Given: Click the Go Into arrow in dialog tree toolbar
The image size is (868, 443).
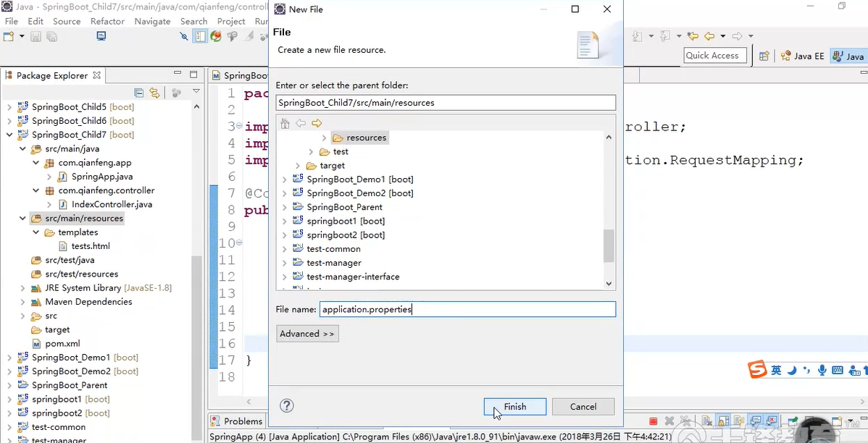Looking at the screenshot, I should coord(317,123).
